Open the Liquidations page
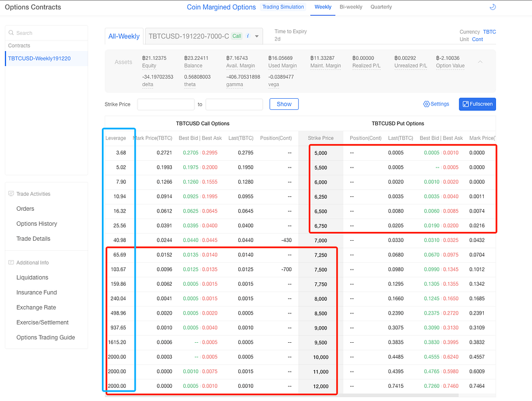This screenshot has width=532, height=401. point(32,277)
